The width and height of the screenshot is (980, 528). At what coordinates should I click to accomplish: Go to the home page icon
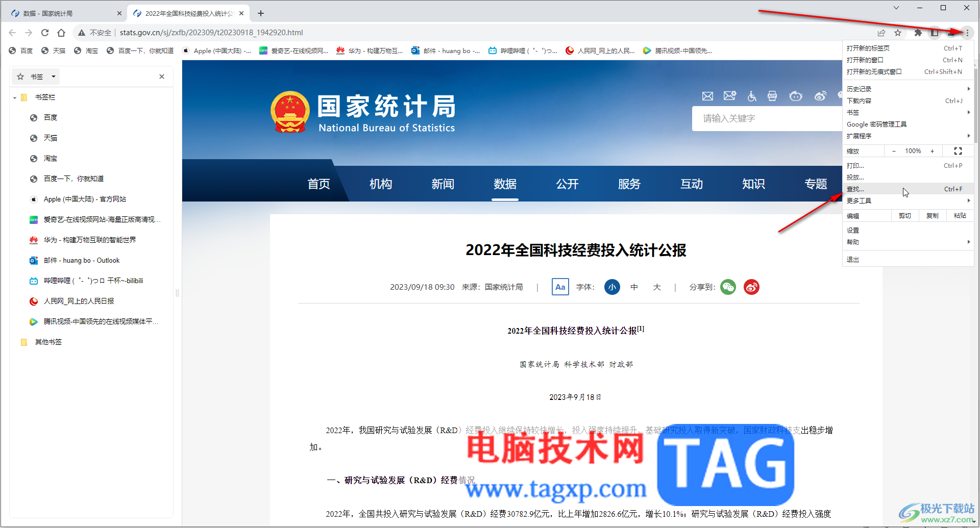pyautogui.click(x=61, y=33)
